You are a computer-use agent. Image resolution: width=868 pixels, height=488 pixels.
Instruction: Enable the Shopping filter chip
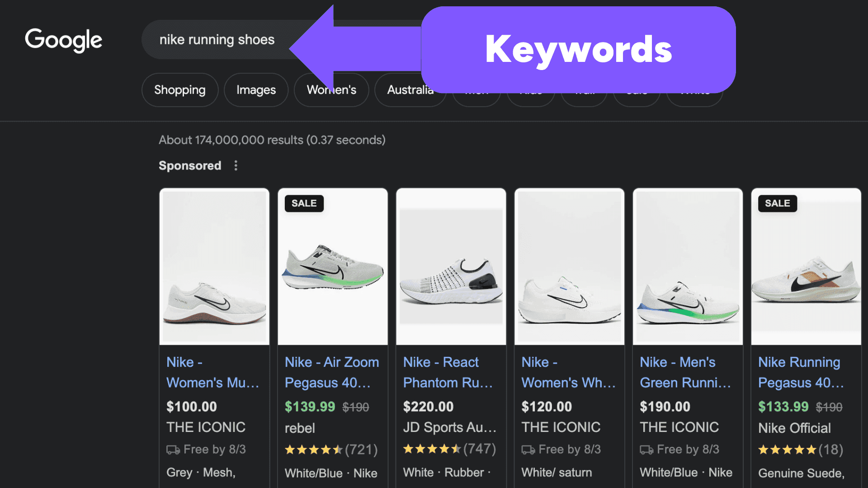pos(179,90)
